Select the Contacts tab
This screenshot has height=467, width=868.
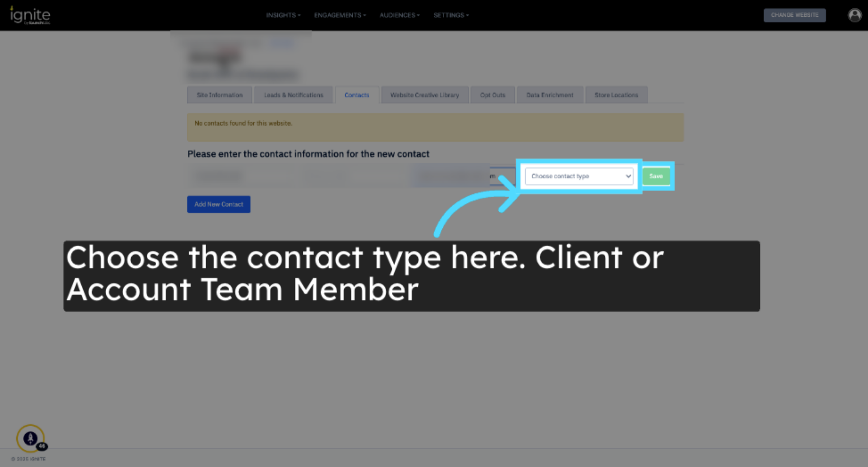coord(357,95)
